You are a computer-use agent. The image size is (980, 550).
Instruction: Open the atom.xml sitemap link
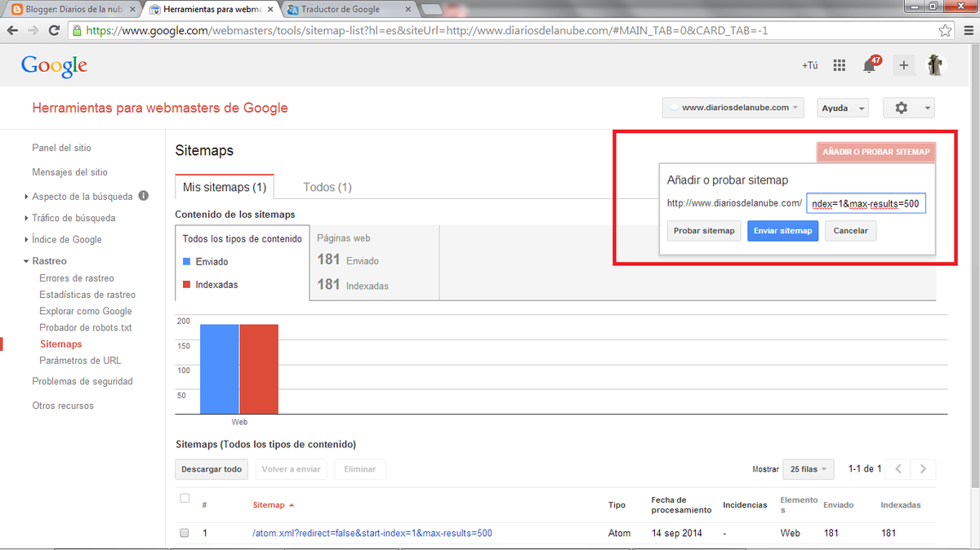372,533
